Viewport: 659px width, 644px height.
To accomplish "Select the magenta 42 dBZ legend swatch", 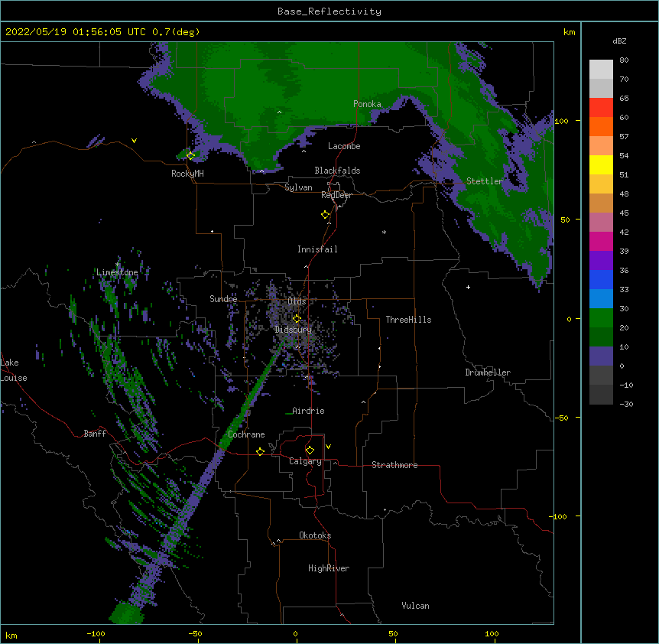I will (x=601, y=241).
